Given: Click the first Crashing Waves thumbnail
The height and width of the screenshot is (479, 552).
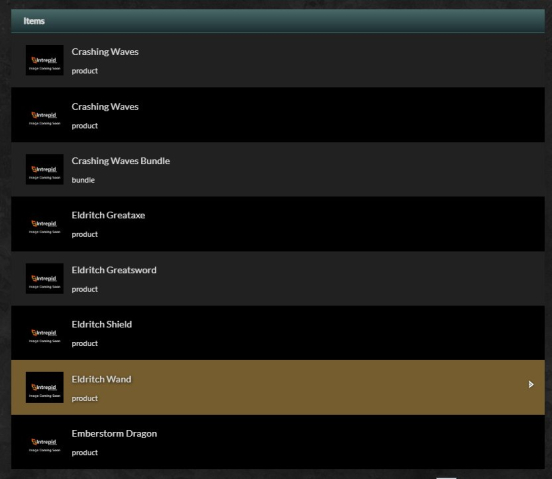Looking at the screenshot, I should 45,60.
